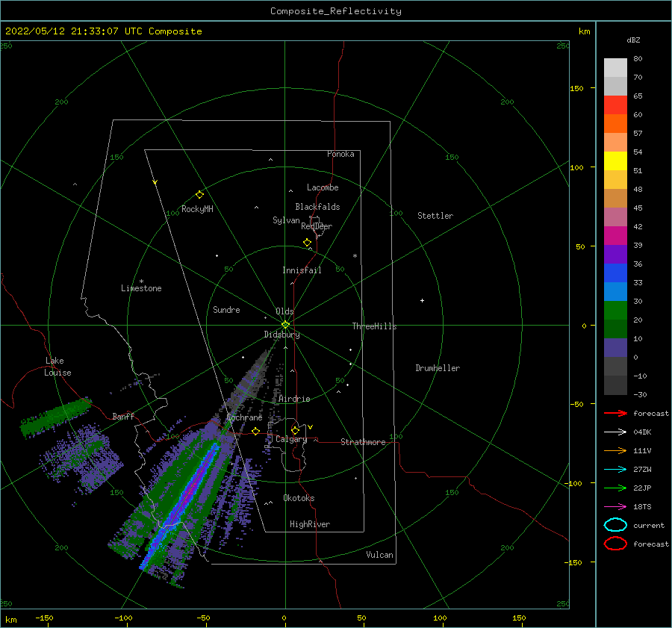Viewport: 672px width, 628px height.
Task: Click the Sylvan label
Action: pyautogui.click(x=286, y=220)
